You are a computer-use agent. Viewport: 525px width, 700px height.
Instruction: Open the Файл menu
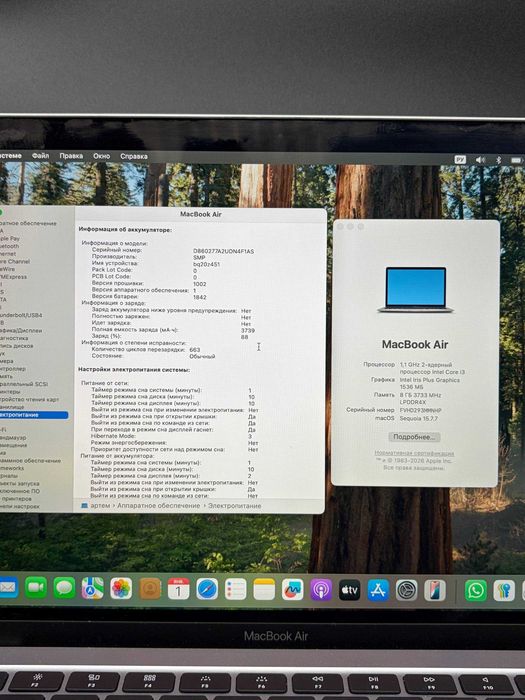(x=40, y=156)
